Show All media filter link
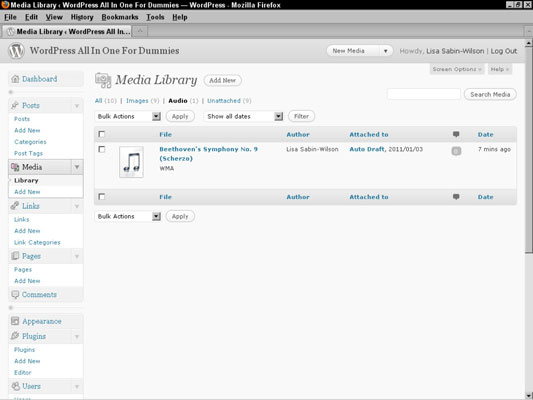 pyautogui.click(x=99, y=101)
